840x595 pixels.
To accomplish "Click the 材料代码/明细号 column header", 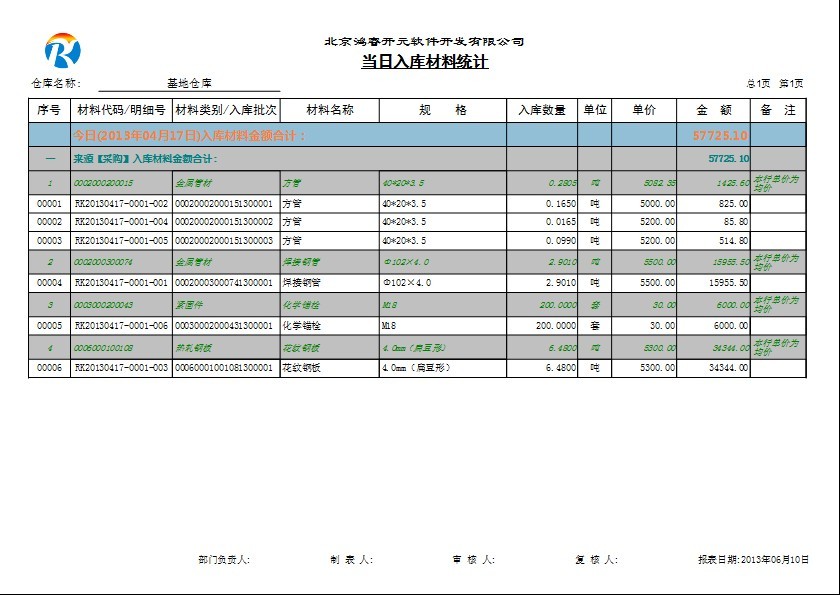I will (x=122, y=110).
